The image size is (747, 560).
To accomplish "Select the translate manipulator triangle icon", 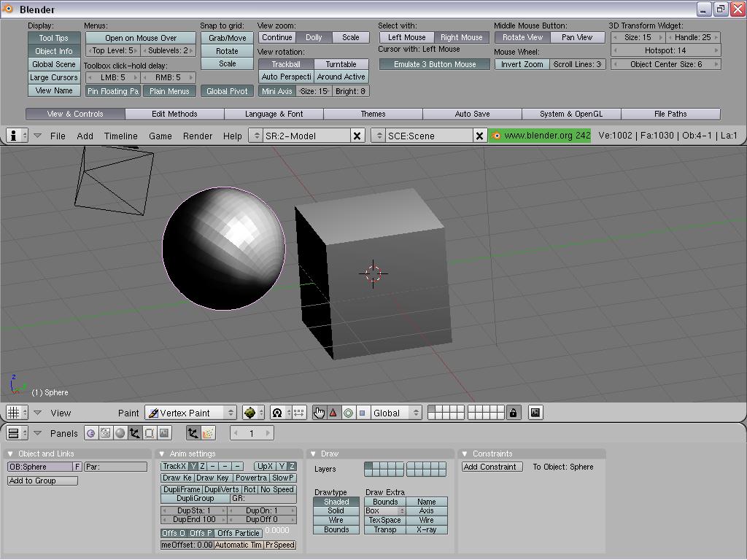I will pos(333,413).
